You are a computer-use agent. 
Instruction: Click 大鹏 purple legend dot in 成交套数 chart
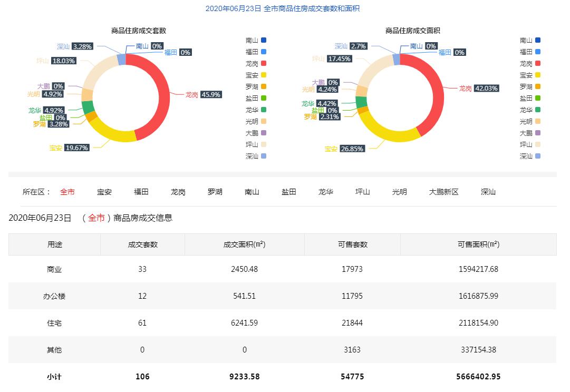click(263, 133)
